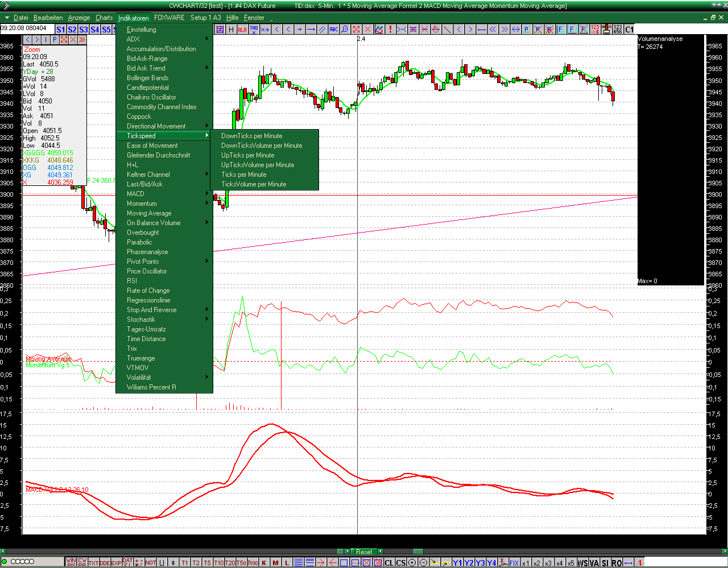Screen dimensions: 728x568
Task: Select the ABC text annotation tool
Action: click(333, 30)
